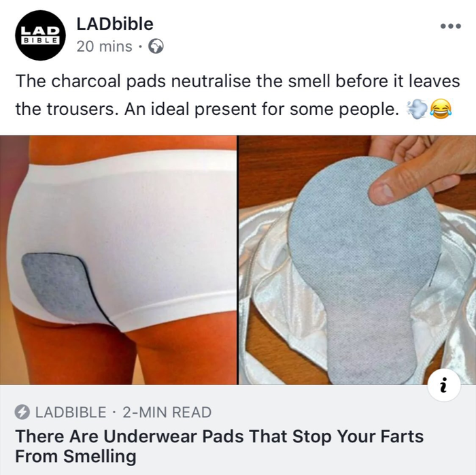Click the globe public audience icon
Screen dimensions: 476x475
(156, 46)
